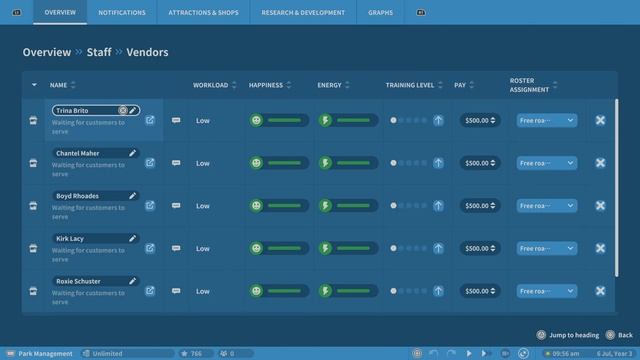The width and height of the screenshot is (640, 360).
Task: Select Boyd Rhoades name field
Action: point(96,196)
